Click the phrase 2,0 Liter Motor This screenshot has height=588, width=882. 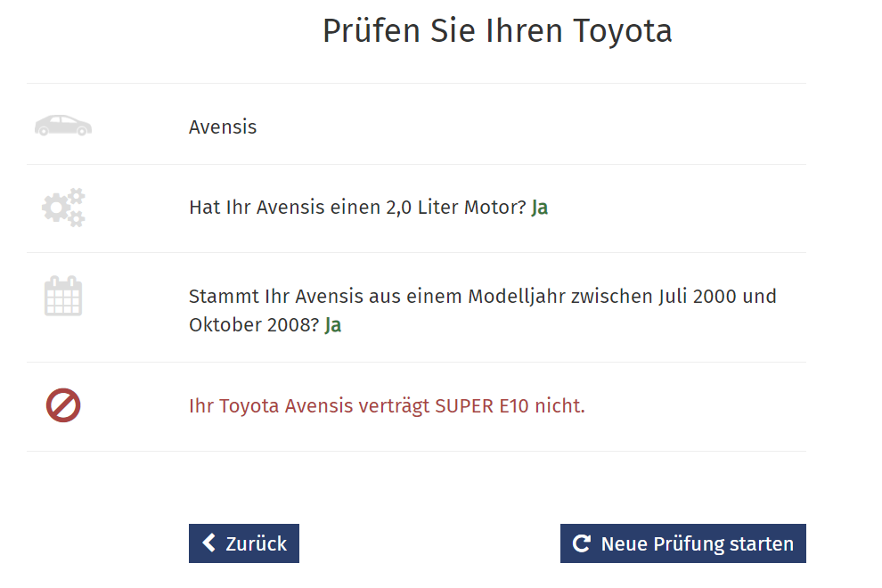pyautogui.click(x=455, y=208)
